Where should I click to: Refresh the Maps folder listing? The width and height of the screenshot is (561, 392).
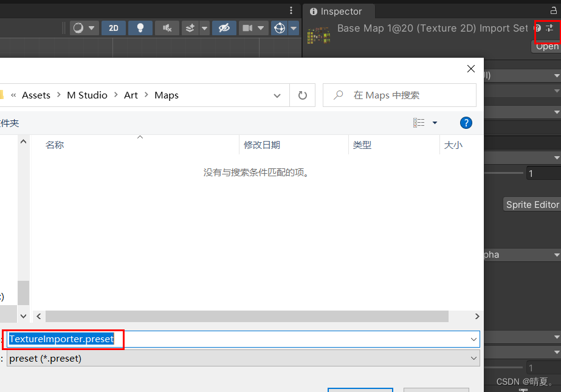pyautogui.click(x=303, y=95)
